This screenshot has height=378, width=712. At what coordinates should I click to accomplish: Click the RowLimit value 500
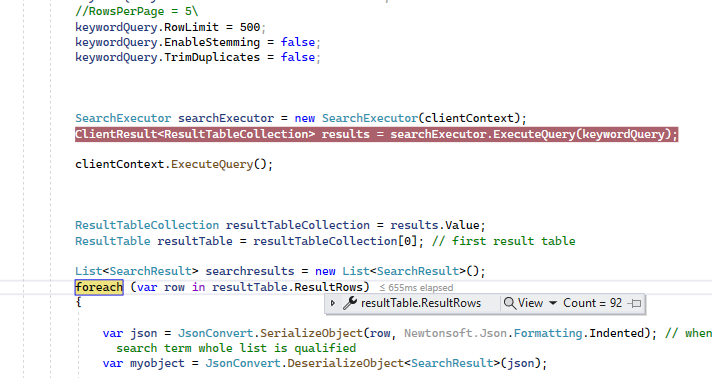coord(250,27)
